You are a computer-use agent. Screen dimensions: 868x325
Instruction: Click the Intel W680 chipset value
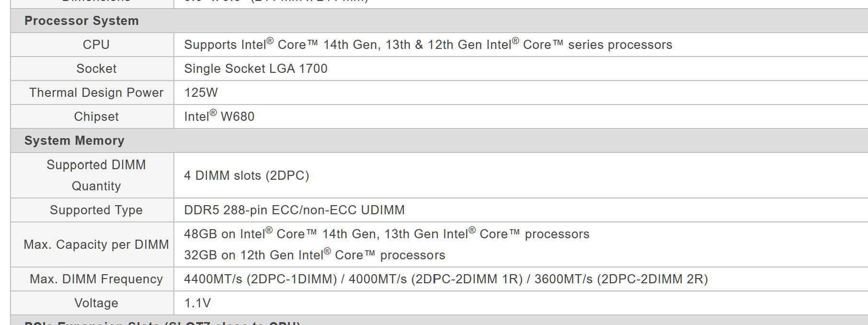[219, 117]
